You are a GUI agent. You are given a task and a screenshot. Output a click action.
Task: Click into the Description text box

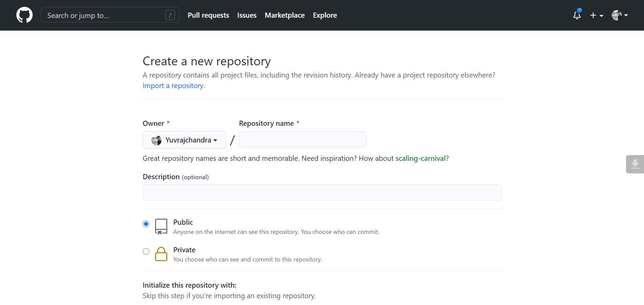322,193
